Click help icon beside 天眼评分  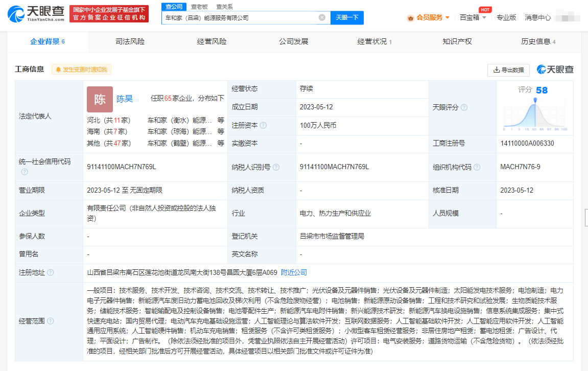464,107
